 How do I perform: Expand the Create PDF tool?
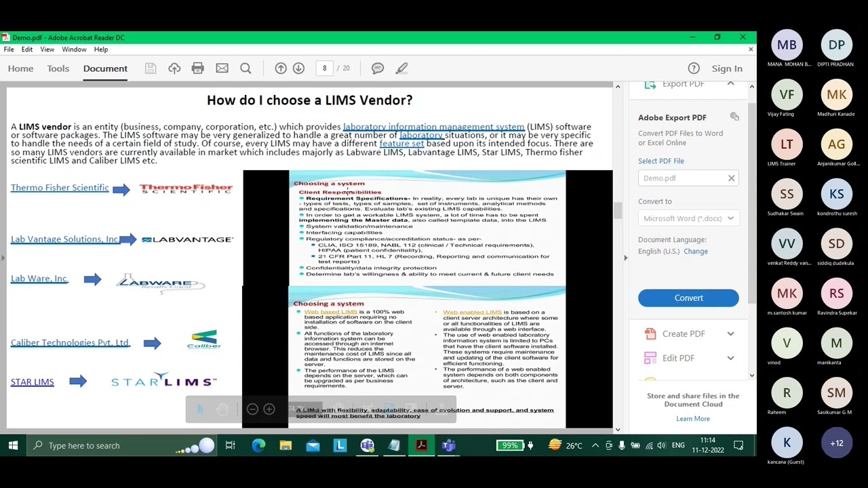[730, 333]
